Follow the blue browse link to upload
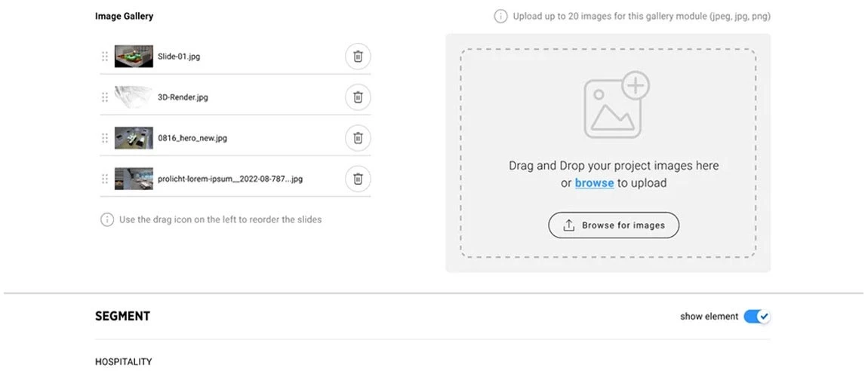The image size is (868, 377). pos(594,182)
